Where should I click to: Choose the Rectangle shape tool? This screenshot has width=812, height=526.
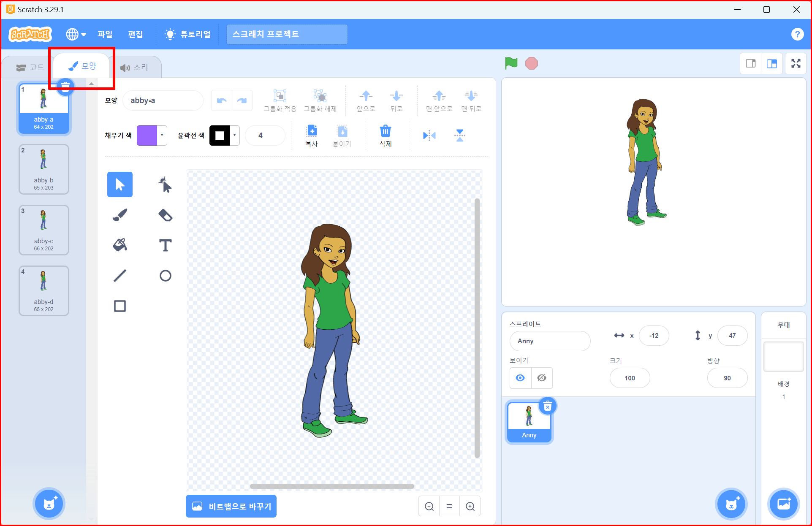pos(120,306)
